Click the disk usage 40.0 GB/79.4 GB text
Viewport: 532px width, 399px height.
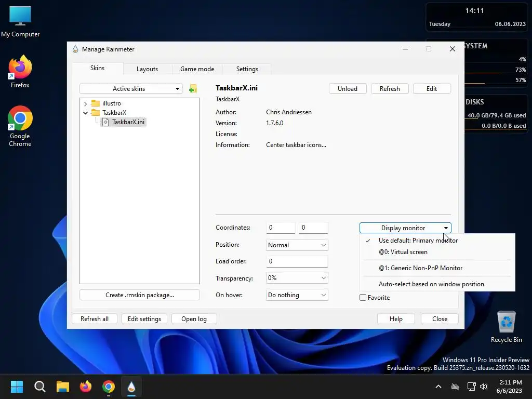(496, 115)
